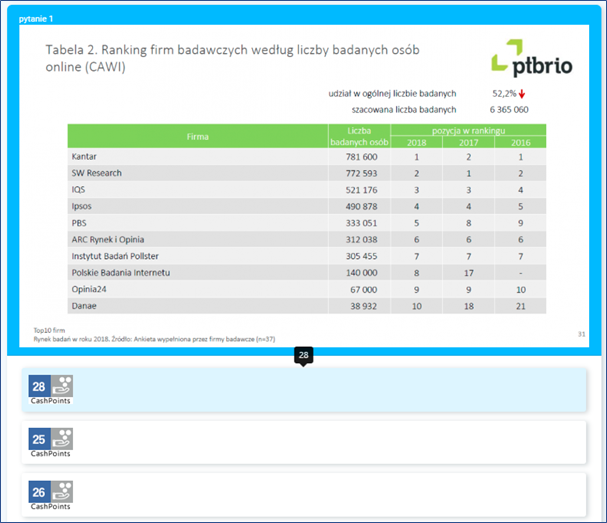Click the 'Firma' column header
607x523 pixels.
click(197, 136)
